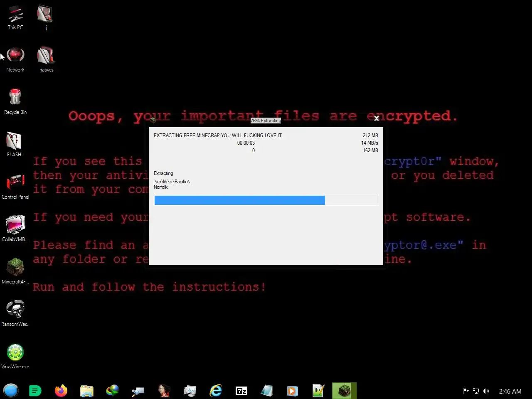Open Internet Download Manager taskbar icon
The image size is (532, 399).
pos(113,391)
